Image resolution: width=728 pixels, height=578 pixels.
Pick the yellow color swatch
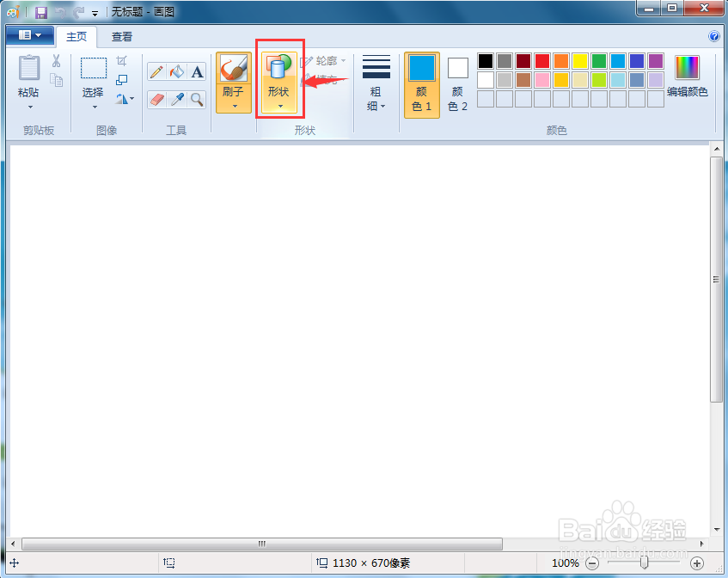[580, 61]
